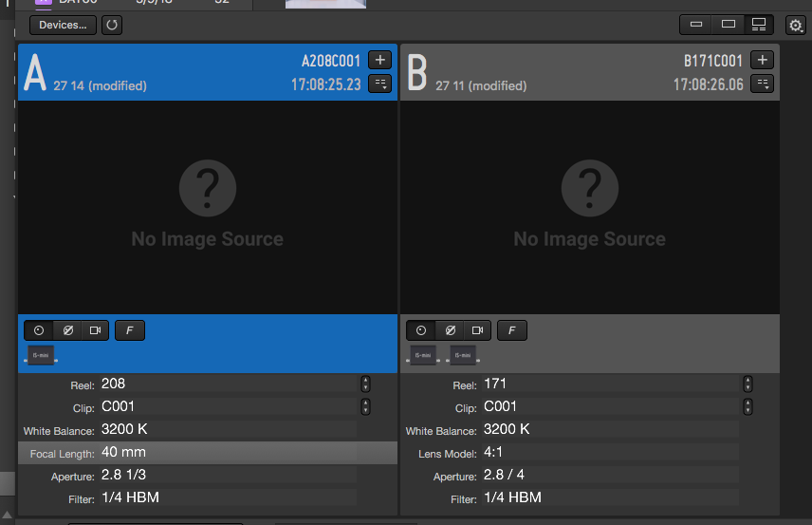Click the B171C001 clip name
This screenshot has width=812, height=525.
(x=713, y=61)
